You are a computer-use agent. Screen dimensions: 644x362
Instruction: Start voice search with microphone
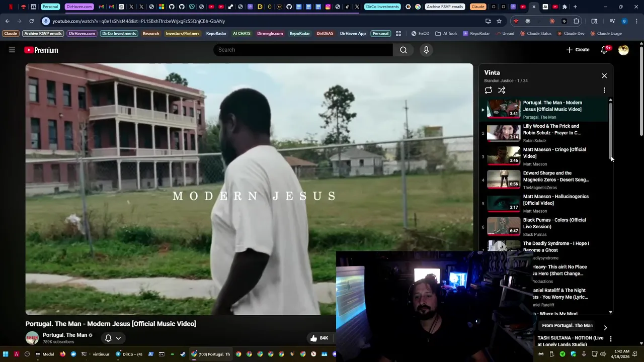(x=426, y=50)
